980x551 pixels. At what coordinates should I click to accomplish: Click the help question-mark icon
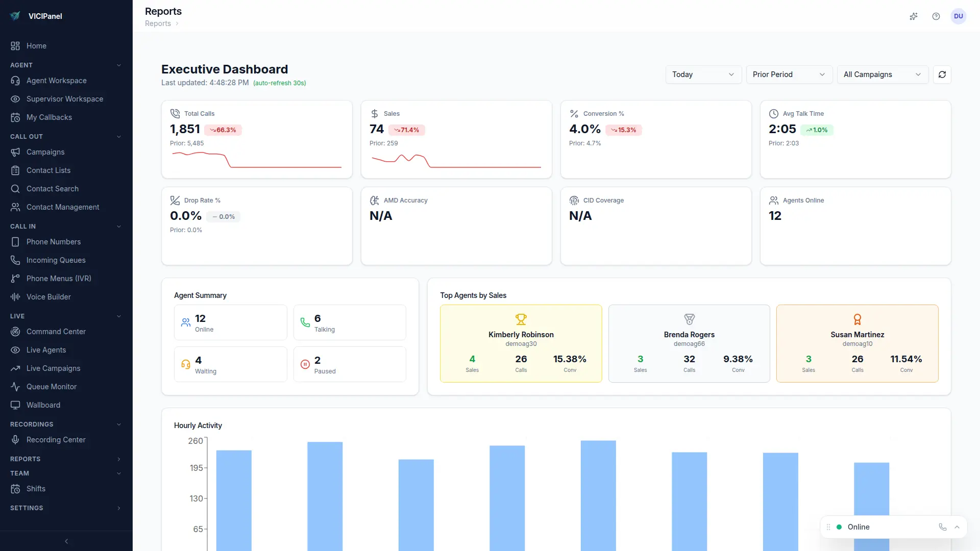click(936, 16)
